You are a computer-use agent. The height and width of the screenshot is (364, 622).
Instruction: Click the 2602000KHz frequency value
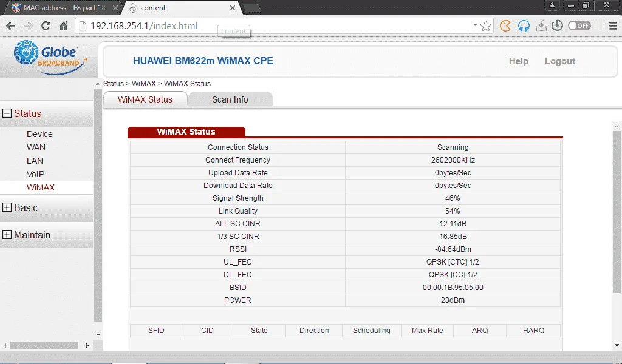point(453,160)
